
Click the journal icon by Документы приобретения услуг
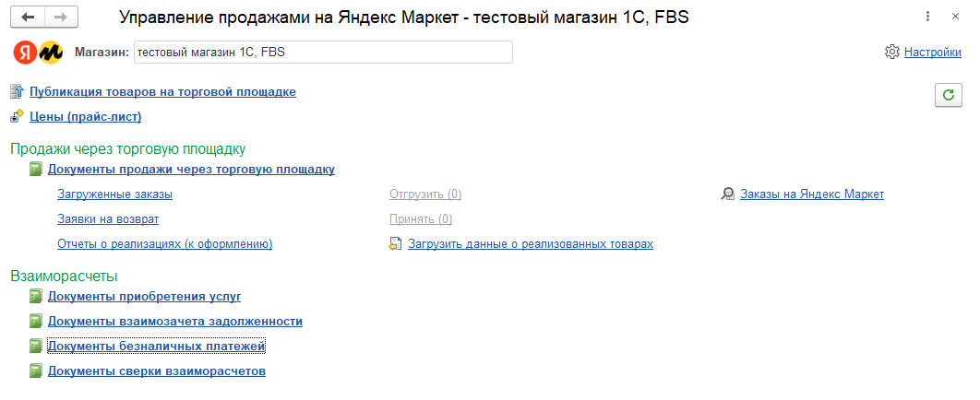pyautogui.click(x=35, y=297)
